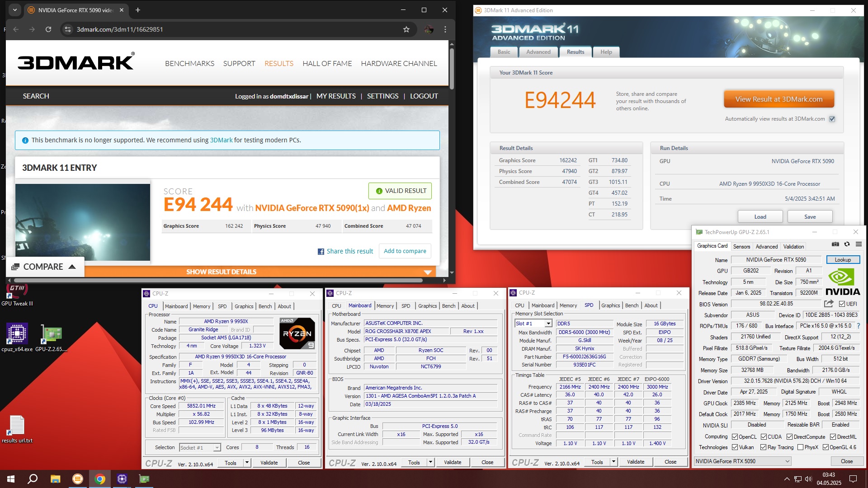The width and height of the screenshot is (868, 488).
Task: Close the NVIDIA GeForce RTX 5090 browser tab
Action: 122,10
